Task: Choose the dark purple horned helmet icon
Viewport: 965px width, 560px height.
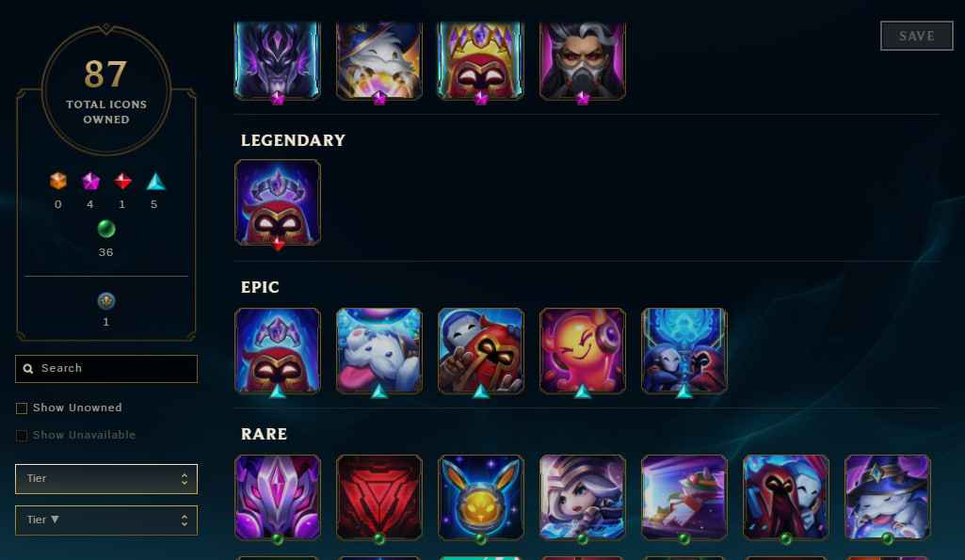Action: (278, 60)
